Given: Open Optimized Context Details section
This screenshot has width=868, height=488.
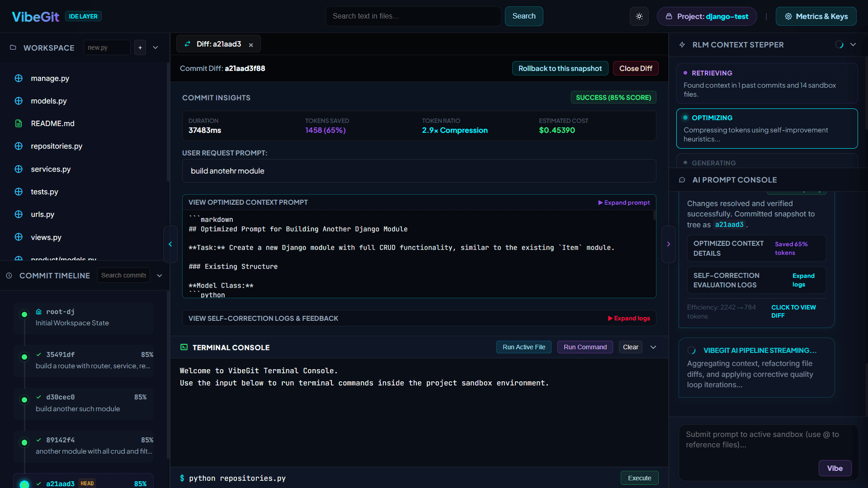Looking at the screenshot, I should [756, 248].
